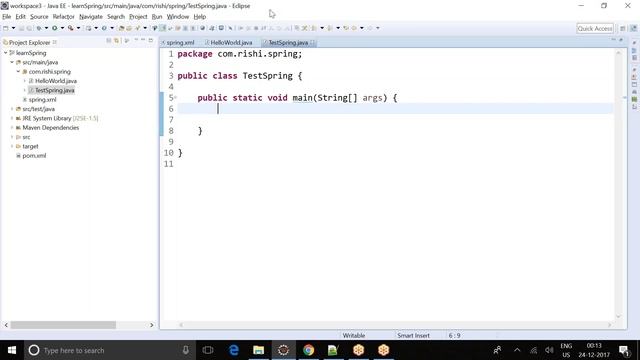This screenshot has width=640, height=360.
Task: Select pom.xml in Project Explorer
Action: point(34,156)
